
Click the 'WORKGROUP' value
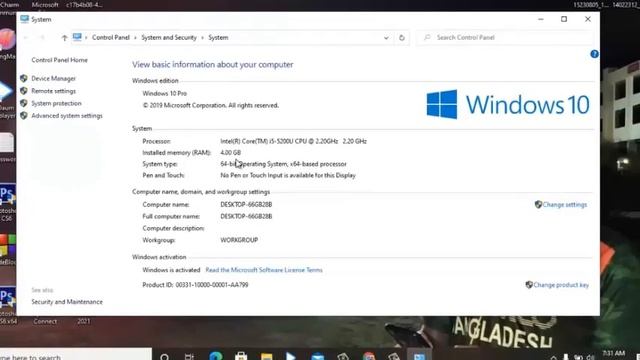point(239,240)
